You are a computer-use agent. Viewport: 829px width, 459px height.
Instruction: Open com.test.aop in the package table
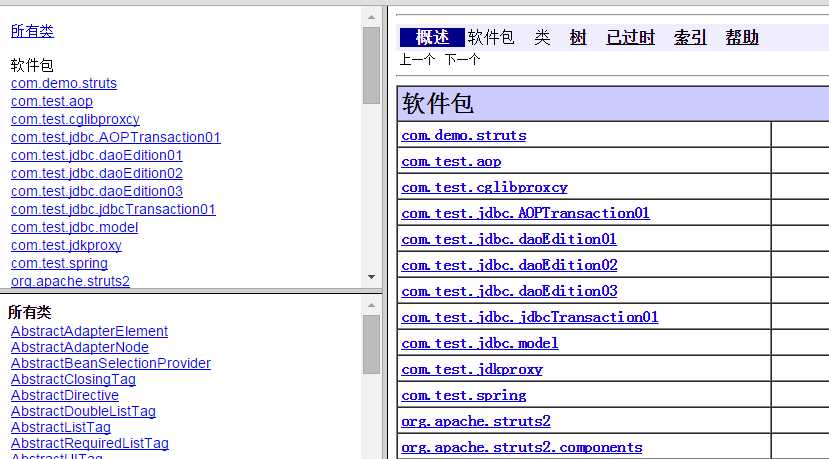(x=451, y=161)
